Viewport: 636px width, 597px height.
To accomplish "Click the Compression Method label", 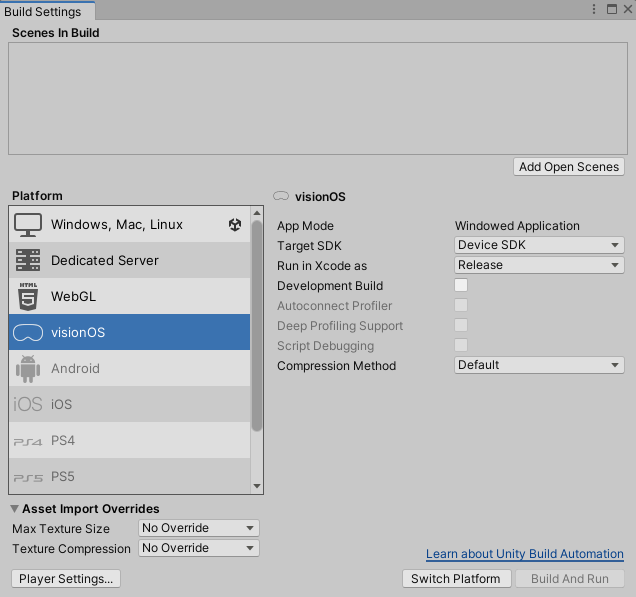I will (x=337, y=366).
